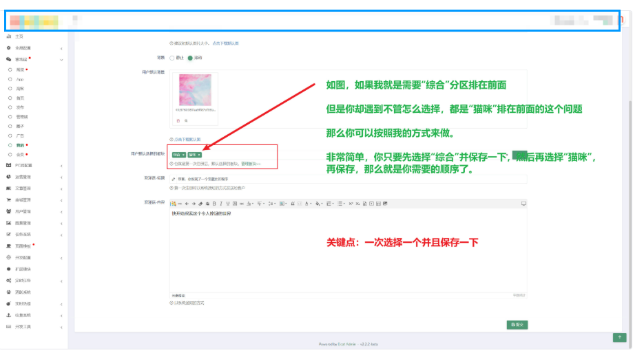Click the fullscreen icon at editor toolbar right end

point(523,204)
